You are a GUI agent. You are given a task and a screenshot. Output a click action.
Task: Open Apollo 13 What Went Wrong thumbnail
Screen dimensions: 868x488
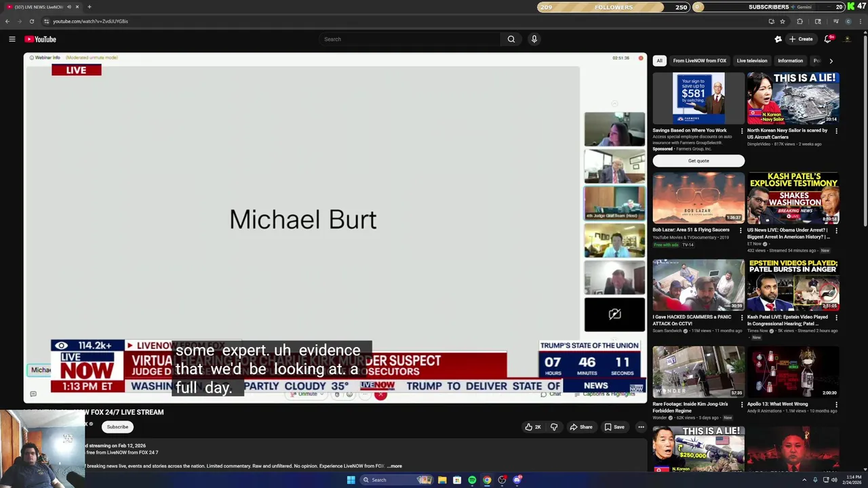[793, 371]
